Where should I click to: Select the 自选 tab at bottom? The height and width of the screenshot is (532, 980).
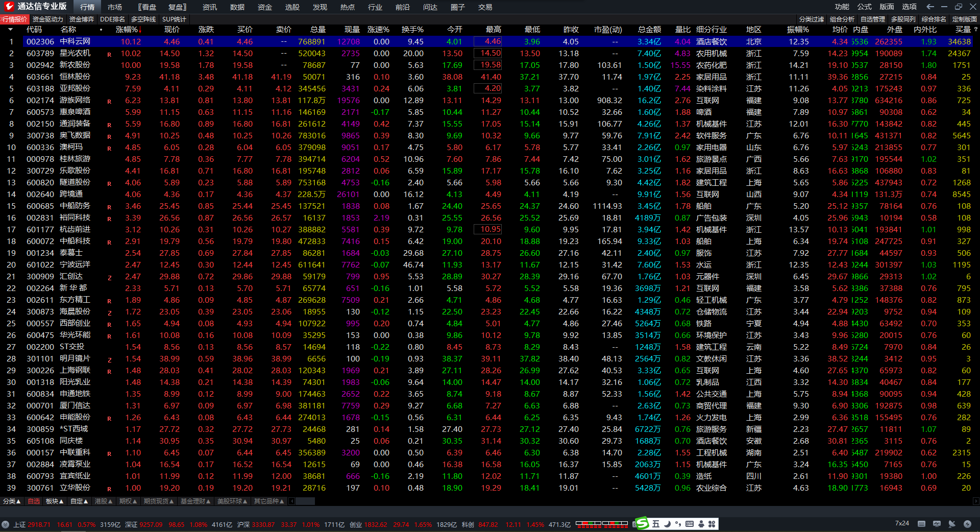(34, 501)
